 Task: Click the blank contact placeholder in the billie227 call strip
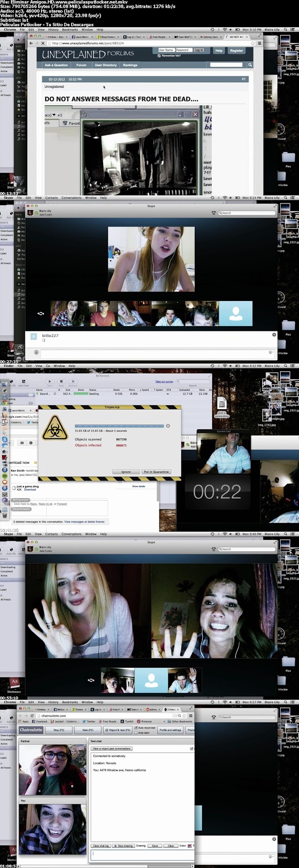tap(236, 313)
